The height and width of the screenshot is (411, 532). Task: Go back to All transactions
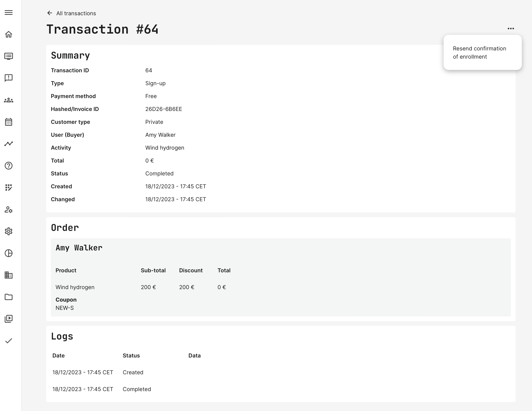(76, 13)
